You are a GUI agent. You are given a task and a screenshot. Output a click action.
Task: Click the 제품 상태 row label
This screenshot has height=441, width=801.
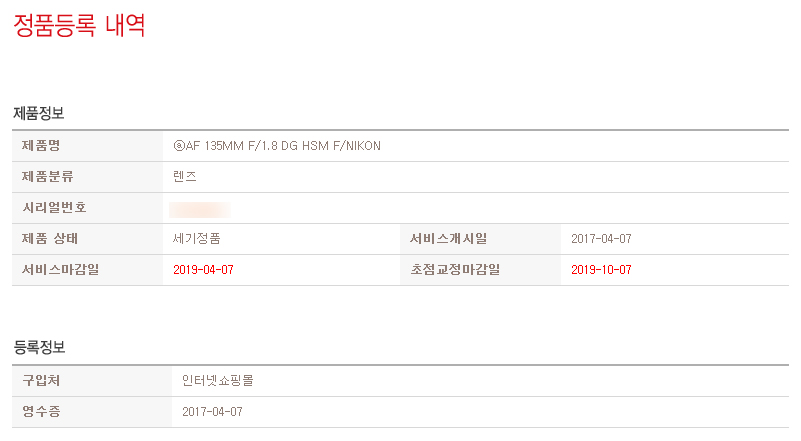coord(50,239)
